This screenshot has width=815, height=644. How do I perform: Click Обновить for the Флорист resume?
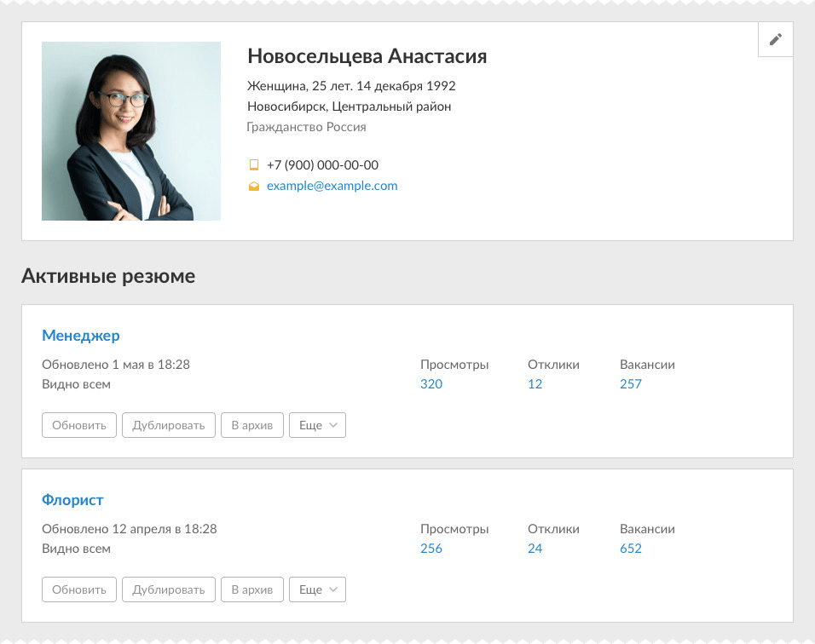79,589
